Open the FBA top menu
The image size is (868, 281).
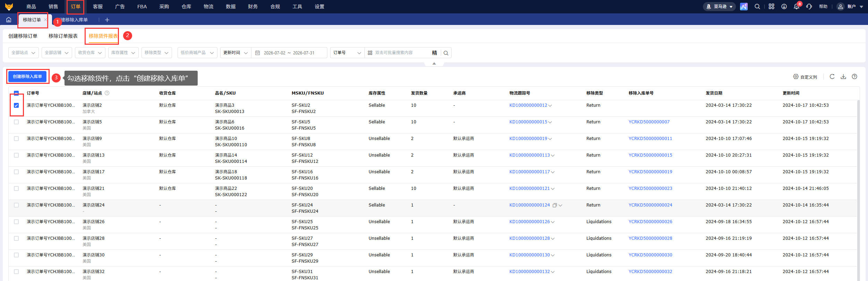[x=142, y=7]
